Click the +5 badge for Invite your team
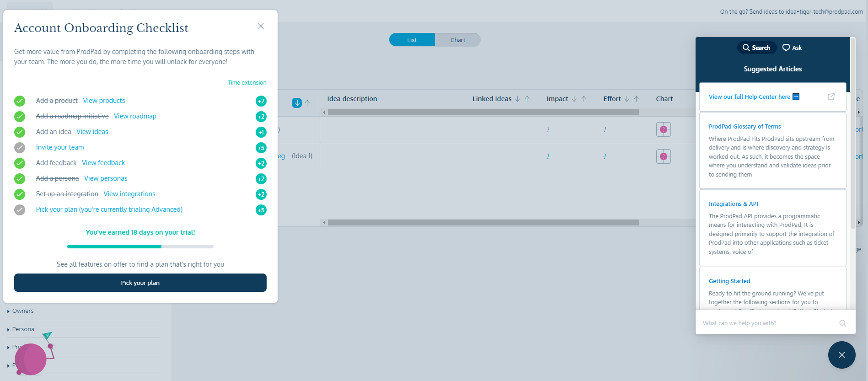The height and width of the screenshot is (381, 868). (261, 148)
